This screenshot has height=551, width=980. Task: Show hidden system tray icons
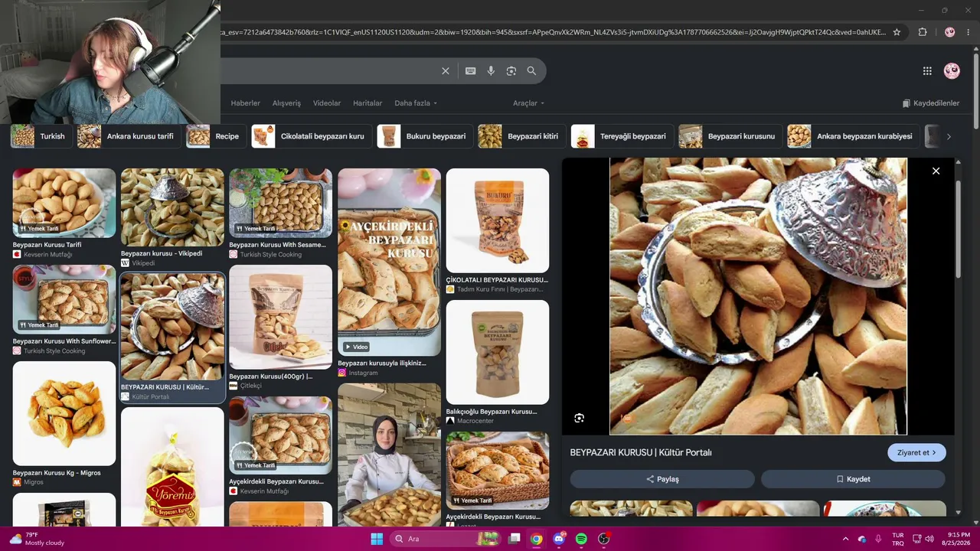845,539
